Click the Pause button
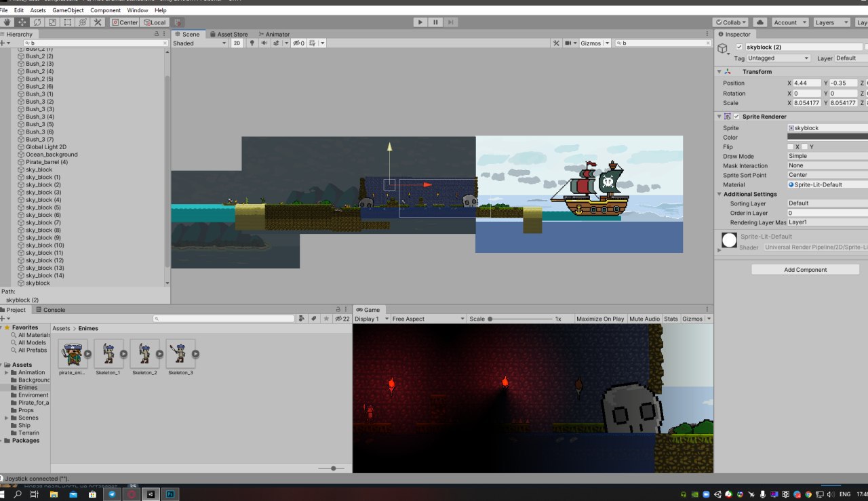The image size is (868, 501). pyautogui.click(x=437, y=22)
